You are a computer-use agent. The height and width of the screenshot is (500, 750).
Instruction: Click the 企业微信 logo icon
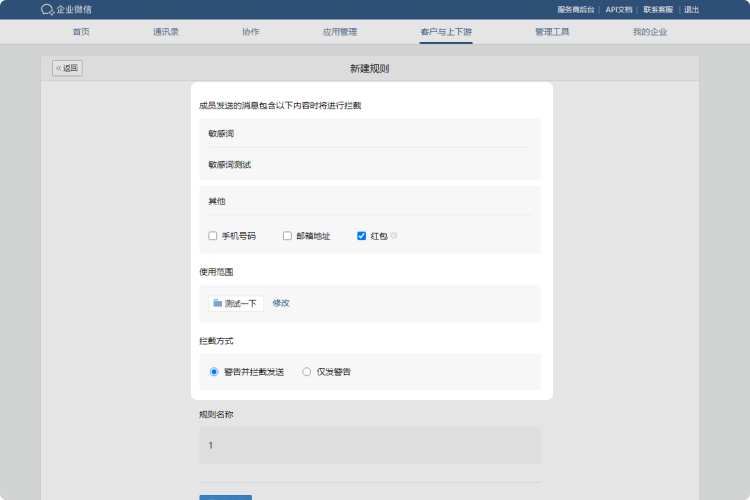[47, 10]
